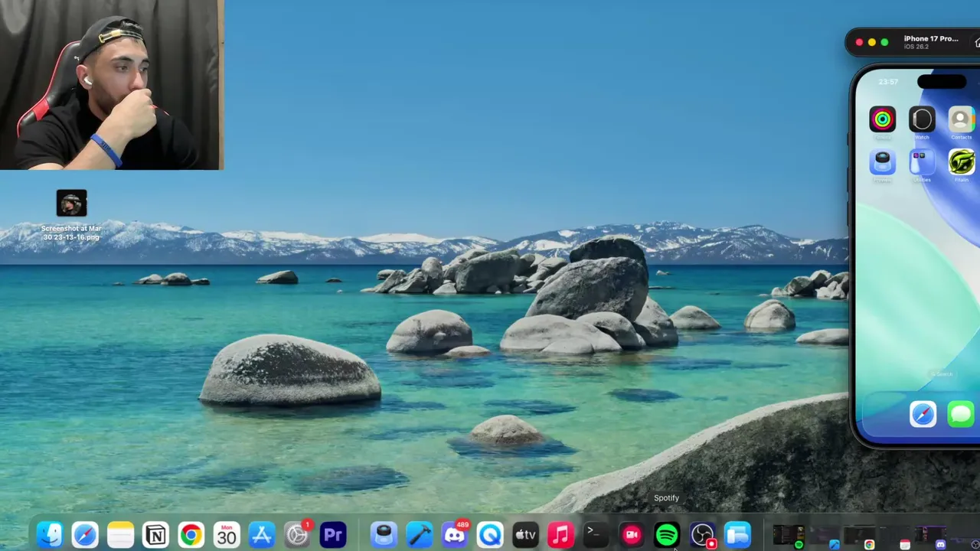980x551 pixels.
Task: Launch Adobe Premiere Pro from the Dock
Action: pos(332,535)
